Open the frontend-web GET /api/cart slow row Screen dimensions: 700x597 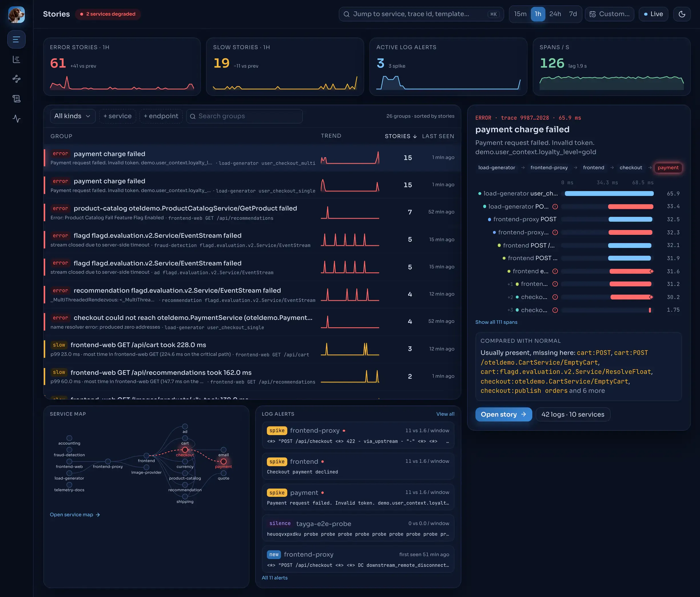[x=252, y=349]
